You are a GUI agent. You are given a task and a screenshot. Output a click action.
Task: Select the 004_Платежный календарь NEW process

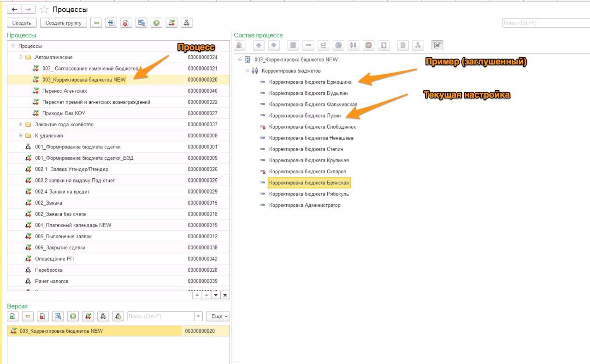point(73,225)
